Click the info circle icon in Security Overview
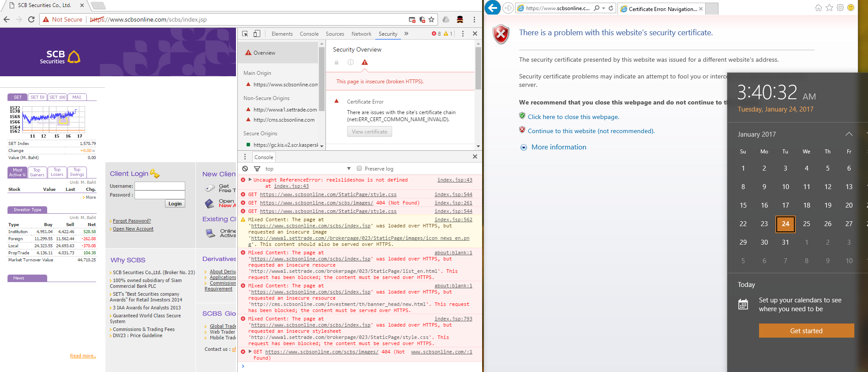 351,62
